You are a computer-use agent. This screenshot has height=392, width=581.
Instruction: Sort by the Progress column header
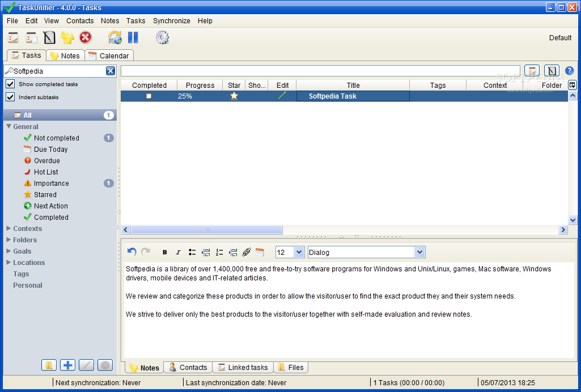200,85
